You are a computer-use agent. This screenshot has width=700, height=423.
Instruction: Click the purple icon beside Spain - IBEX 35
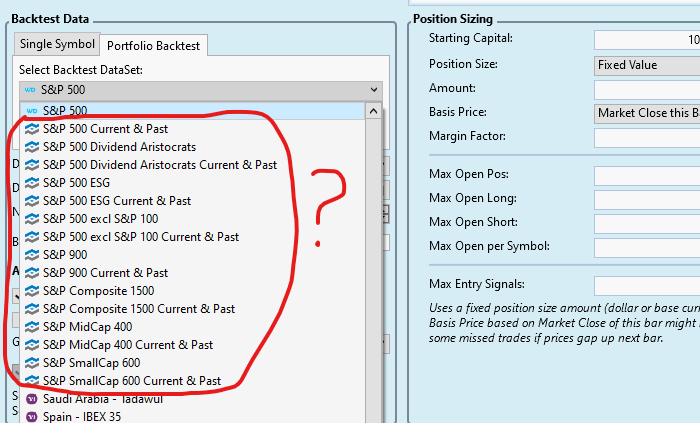pyautogui.click(x=32, y=417)
